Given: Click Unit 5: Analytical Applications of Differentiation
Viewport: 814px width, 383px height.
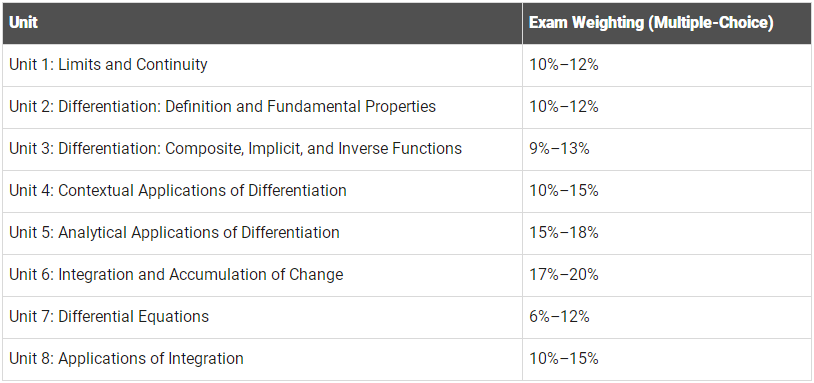Looking at the screenshot, I should click(174, 232).
